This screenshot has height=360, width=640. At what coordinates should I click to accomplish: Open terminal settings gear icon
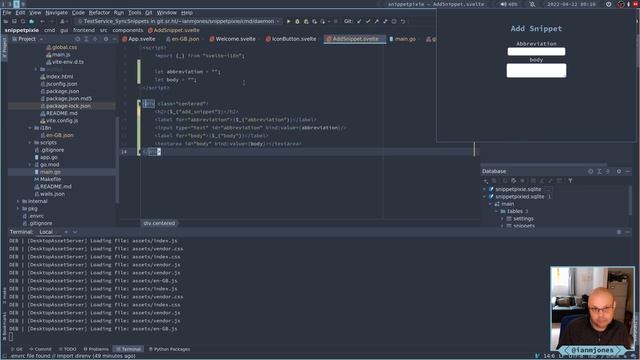(x=619, y=232)
